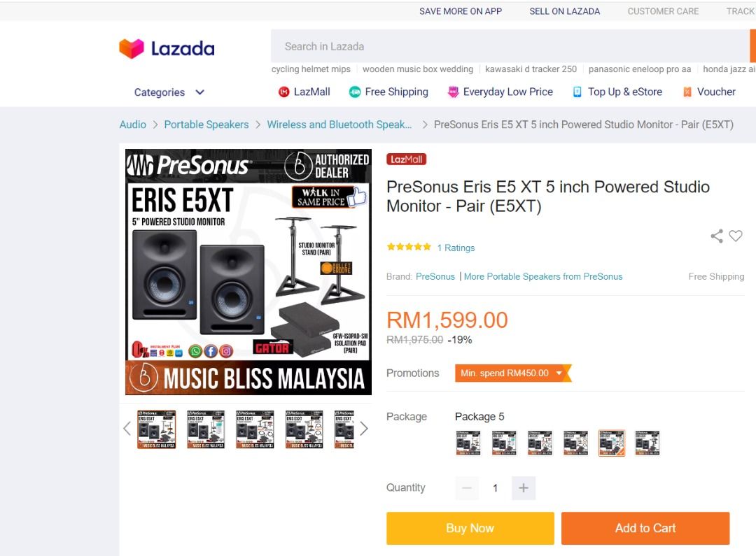Open the Voucher page
The width and height of the screenshot is (756, 556).
point(709,92)
